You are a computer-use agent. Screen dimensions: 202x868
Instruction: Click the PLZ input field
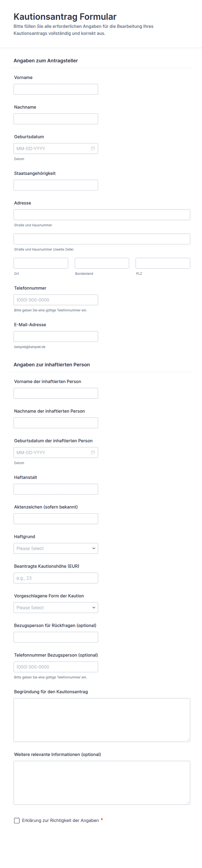[x=163, y=263]
